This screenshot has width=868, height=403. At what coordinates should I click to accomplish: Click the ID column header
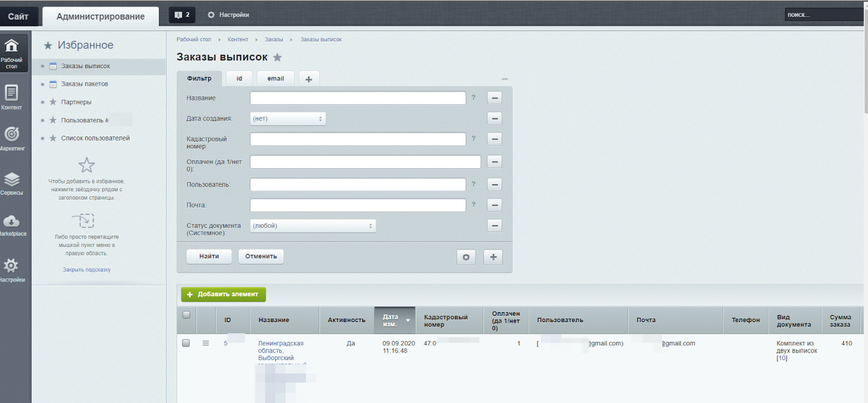[234, 320]
